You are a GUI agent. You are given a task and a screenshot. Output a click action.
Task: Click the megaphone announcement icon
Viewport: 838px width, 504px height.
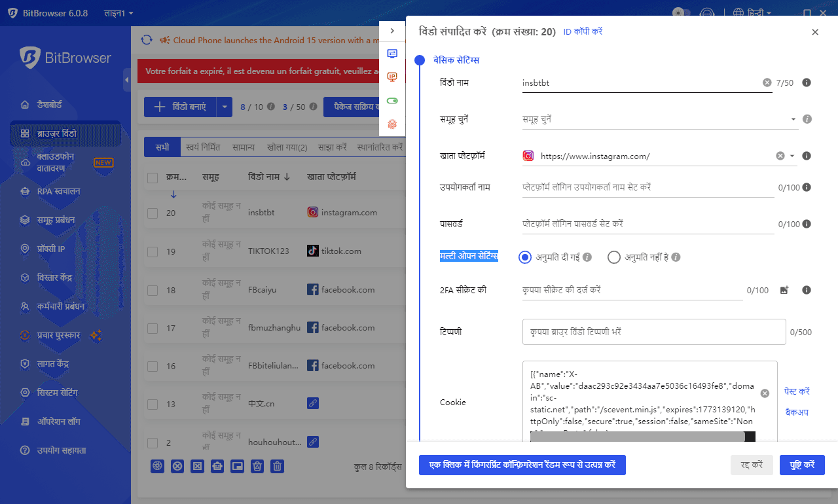point(165,40)
